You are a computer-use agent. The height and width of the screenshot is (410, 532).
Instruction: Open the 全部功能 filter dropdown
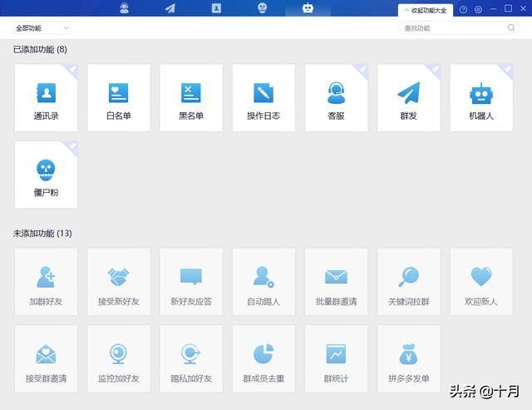pyautogui.click(x=42, y=28)
